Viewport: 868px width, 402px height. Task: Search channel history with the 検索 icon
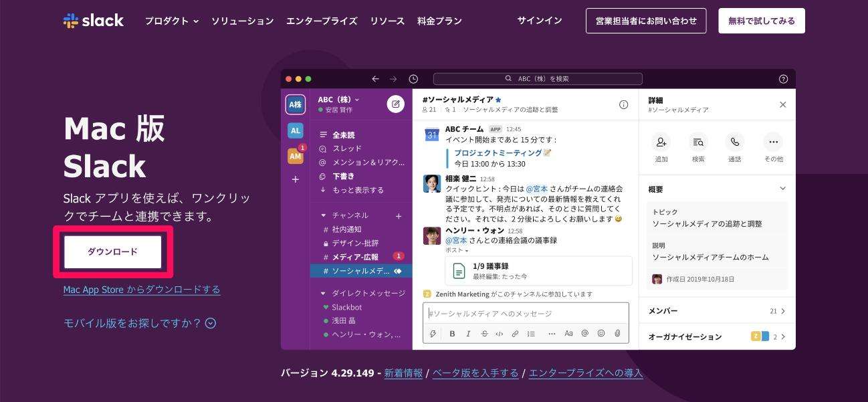point(698,142)
